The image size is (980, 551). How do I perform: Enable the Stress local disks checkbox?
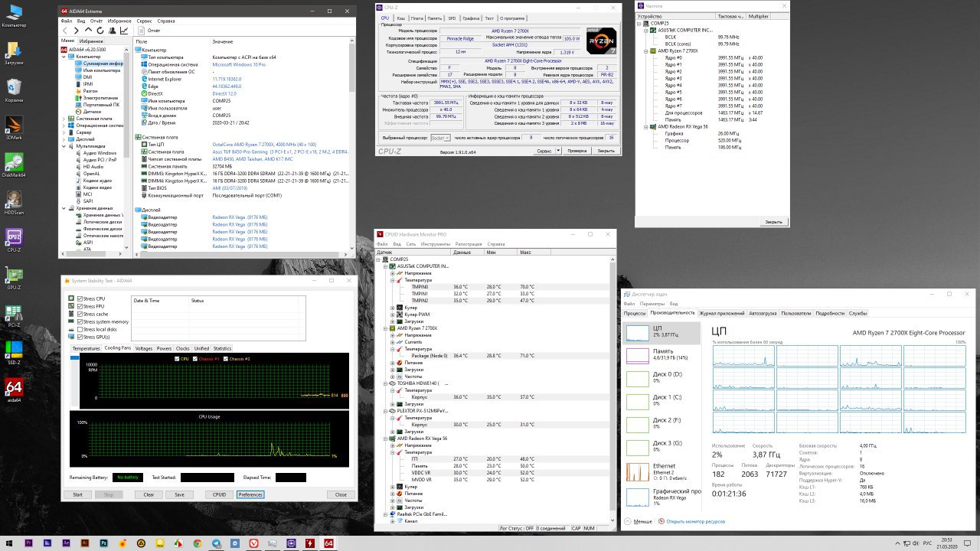click(x=80, y=329)
